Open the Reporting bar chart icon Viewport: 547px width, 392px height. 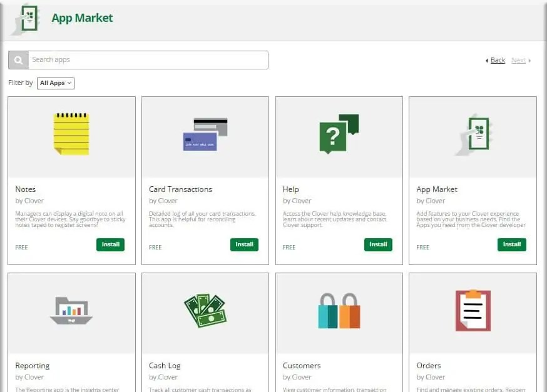point(71,310)
